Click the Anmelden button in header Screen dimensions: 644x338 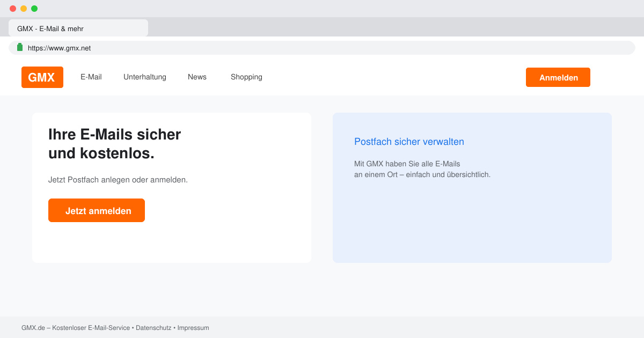pyautogui.click(x=558, y=77)
